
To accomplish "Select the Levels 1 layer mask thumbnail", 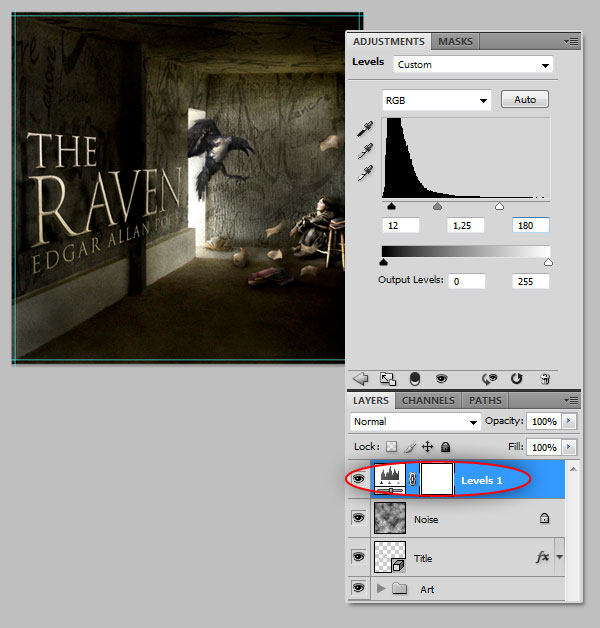I will (437, 479).
